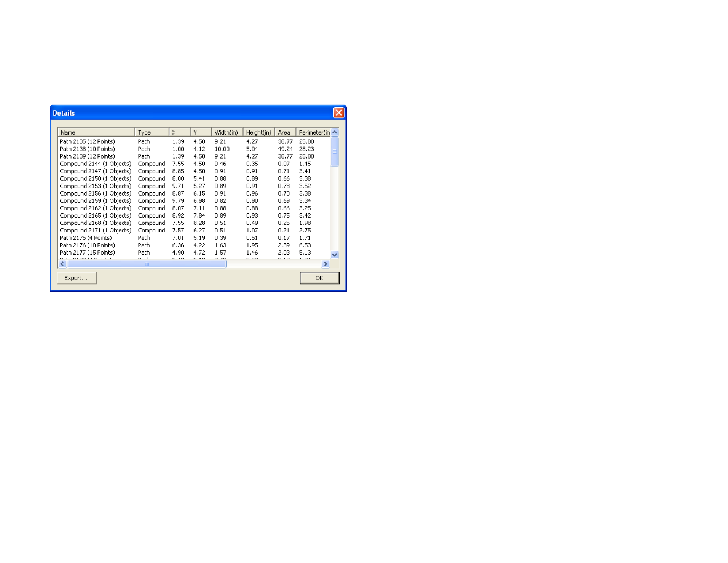Viewport: 728px width, 563px height.
Task: Click the Export... button
Action: tap(76, 278)
